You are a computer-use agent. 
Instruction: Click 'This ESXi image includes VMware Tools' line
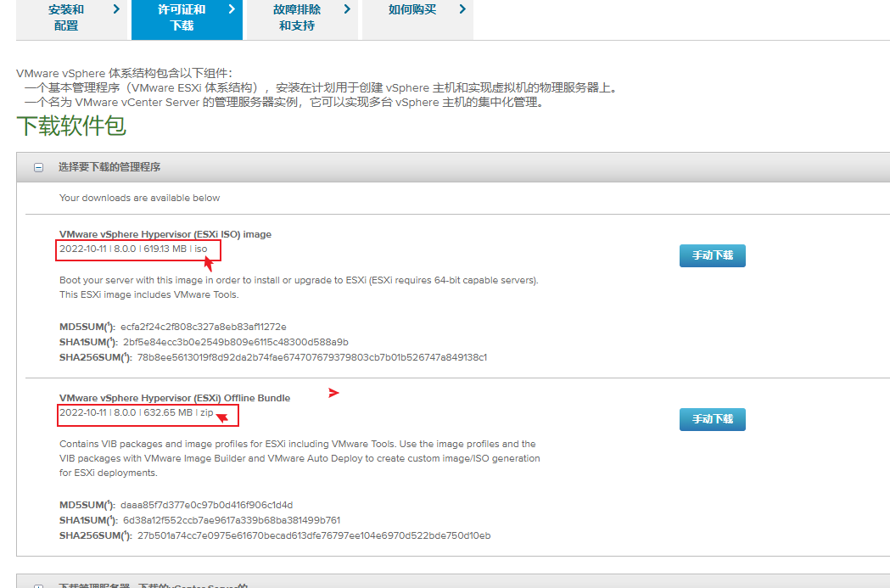tap(149, 294)
